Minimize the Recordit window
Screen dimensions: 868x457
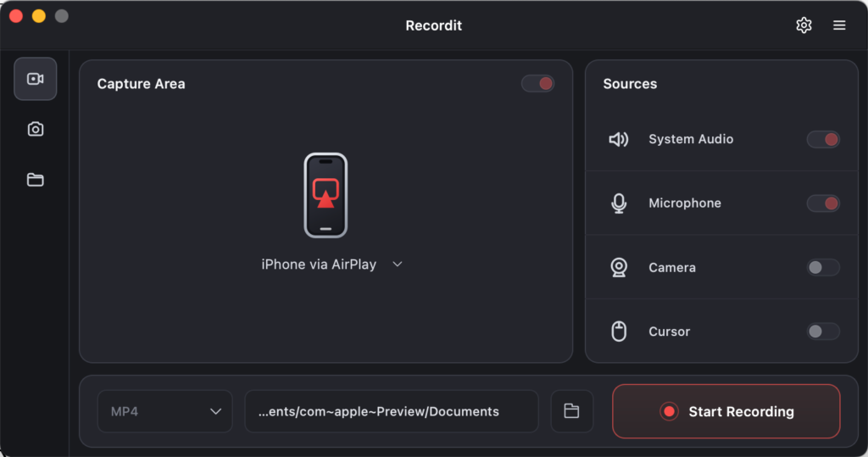click(39, 16)
